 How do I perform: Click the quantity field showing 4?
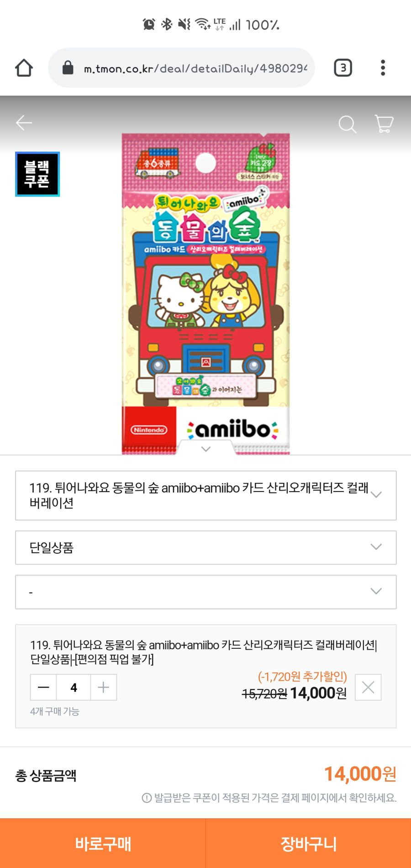[74, 687]
